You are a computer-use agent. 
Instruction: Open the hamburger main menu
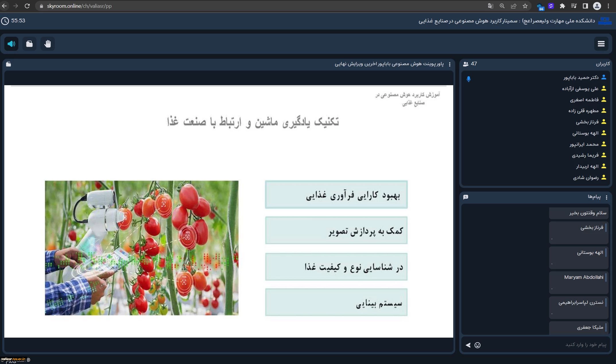point(601,44)
